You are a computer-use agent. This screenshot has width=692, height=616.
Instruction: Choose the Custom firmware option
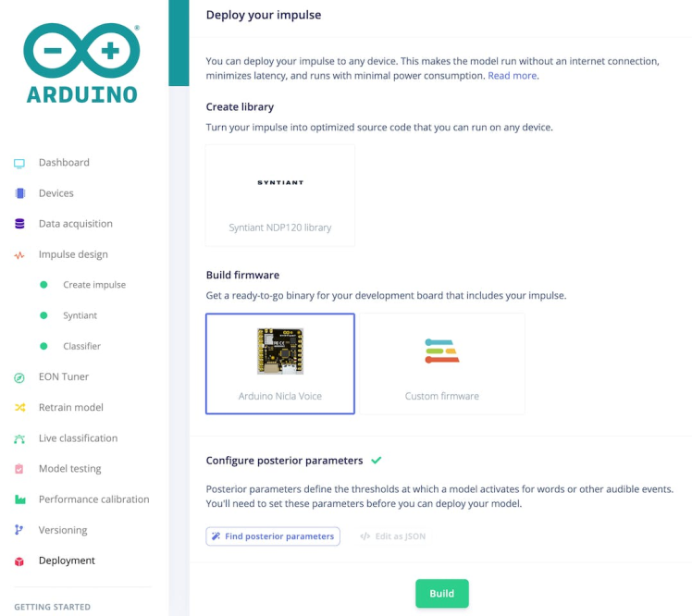point(441,363)
